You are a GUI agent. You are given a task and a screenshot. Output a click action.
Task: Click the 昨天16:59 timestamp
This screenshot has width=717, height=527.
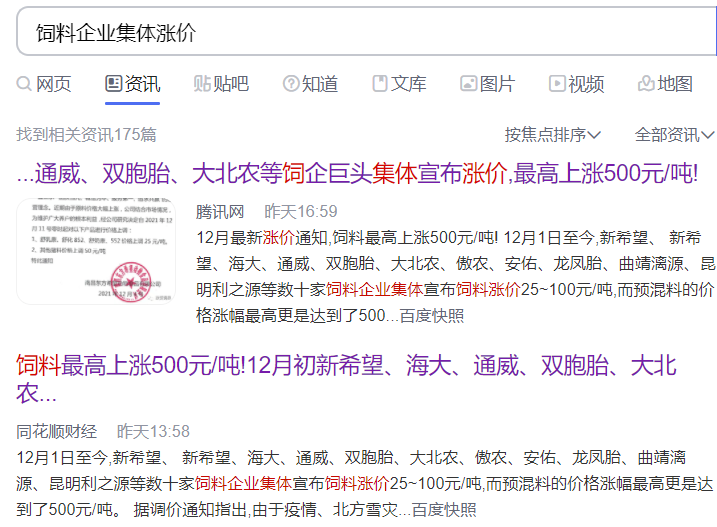(301, 212)
